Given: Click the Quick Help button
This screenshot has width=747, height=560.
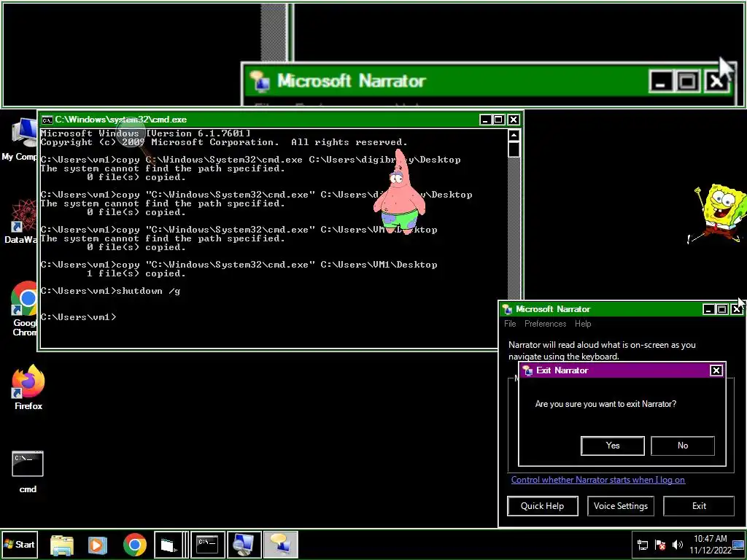Looking at the screenshot, I should point(543,506).
